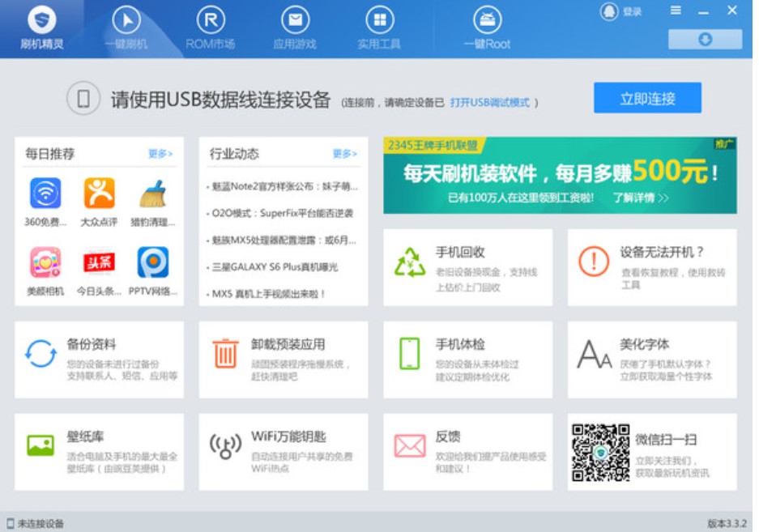759x532 pixels.
Task: Open the 大众点评 app icon
Action: pyautogui.click(x=100, y=193)
